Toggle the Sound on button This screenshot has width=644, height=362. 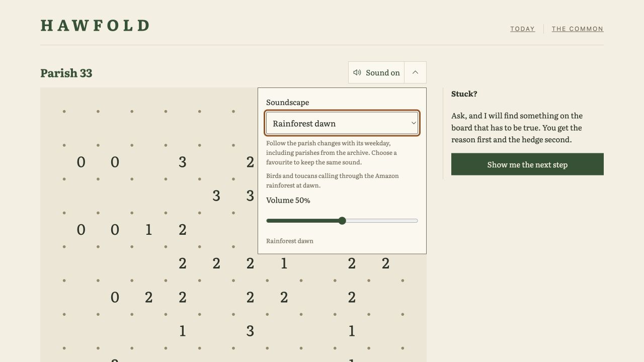click(x=376, y=72)
